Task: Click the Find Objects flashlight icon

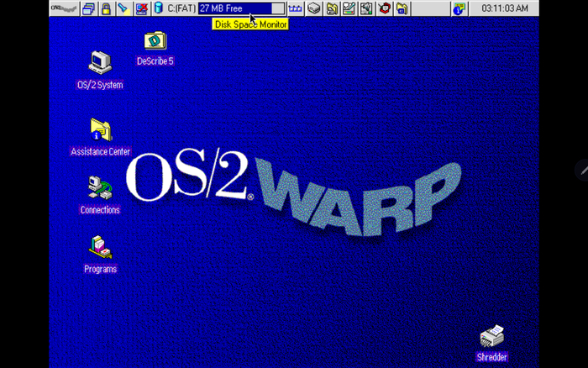Action: (x=123, y=8)
